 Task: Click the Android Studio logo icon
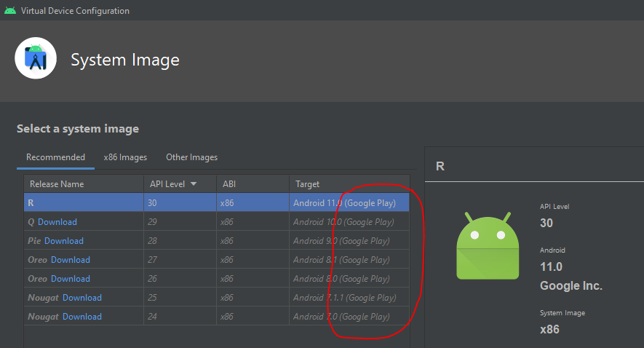click(36, 58)
